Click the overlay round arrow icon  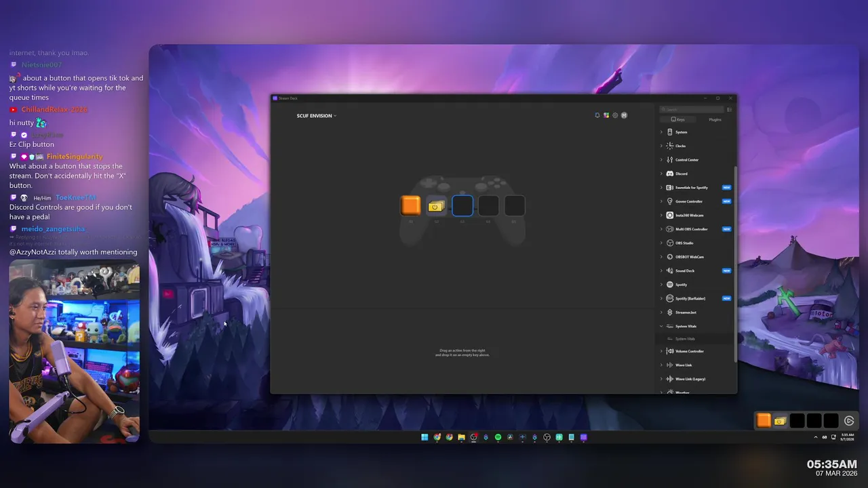click(x=849, y=421)
